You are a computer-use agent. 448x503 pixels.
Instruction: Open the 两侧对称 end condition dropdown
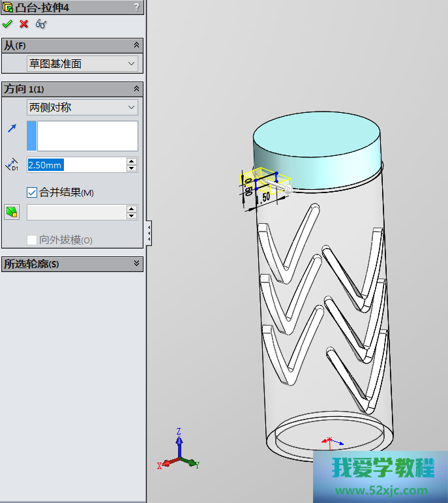(x=82, y=108)
